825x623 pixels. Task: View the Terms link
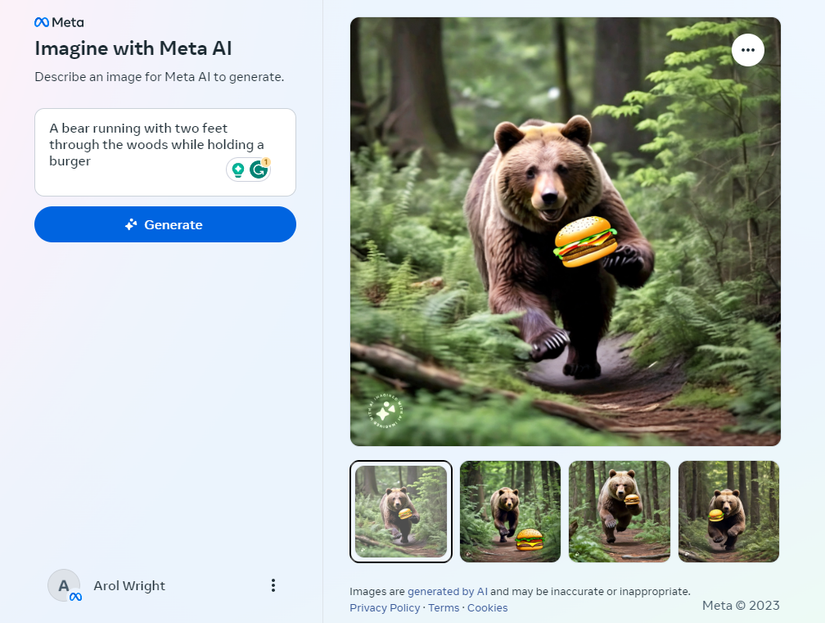[444, 607]
